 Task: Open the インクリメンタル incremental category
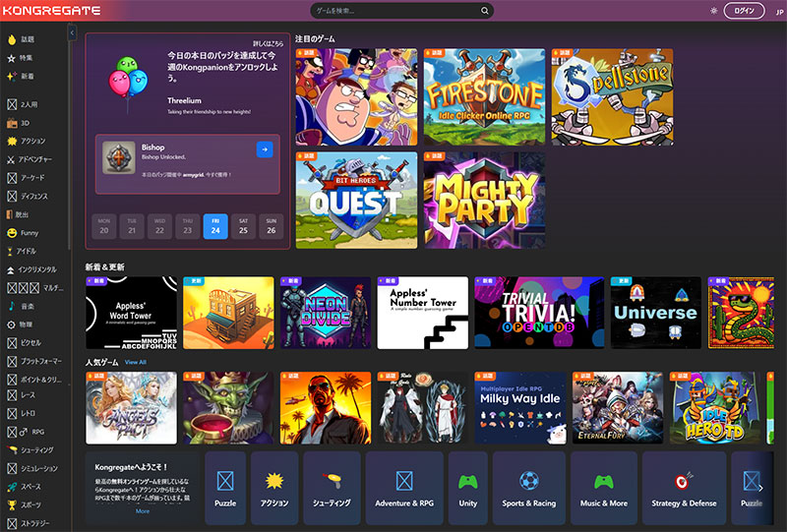coord(31,269)
